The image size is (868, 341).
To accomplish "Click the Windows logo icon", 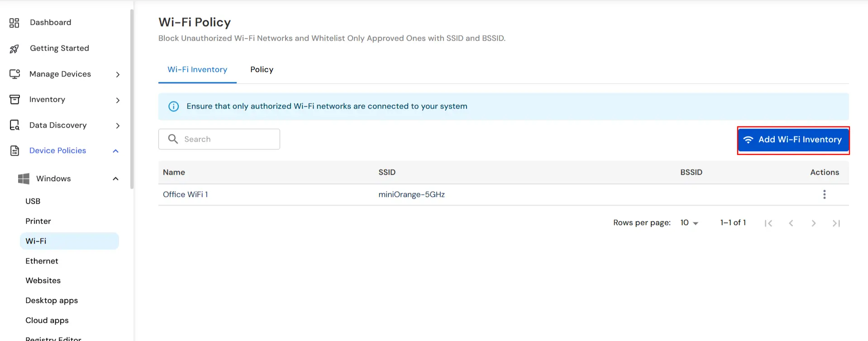I will pos(24,179).
